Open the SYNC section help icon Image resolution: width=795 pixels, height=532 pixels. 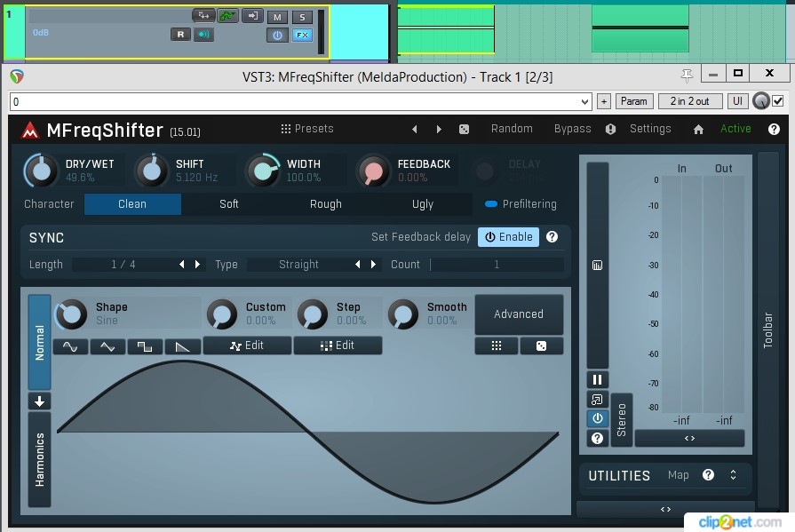tap(553, 237)
